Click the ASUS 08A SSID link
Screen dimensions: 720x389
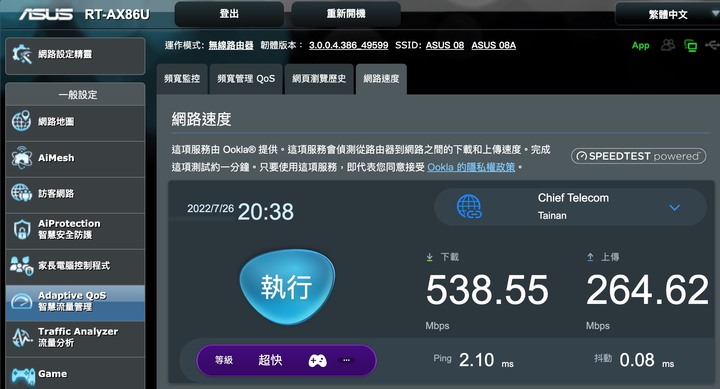[494, 45]
